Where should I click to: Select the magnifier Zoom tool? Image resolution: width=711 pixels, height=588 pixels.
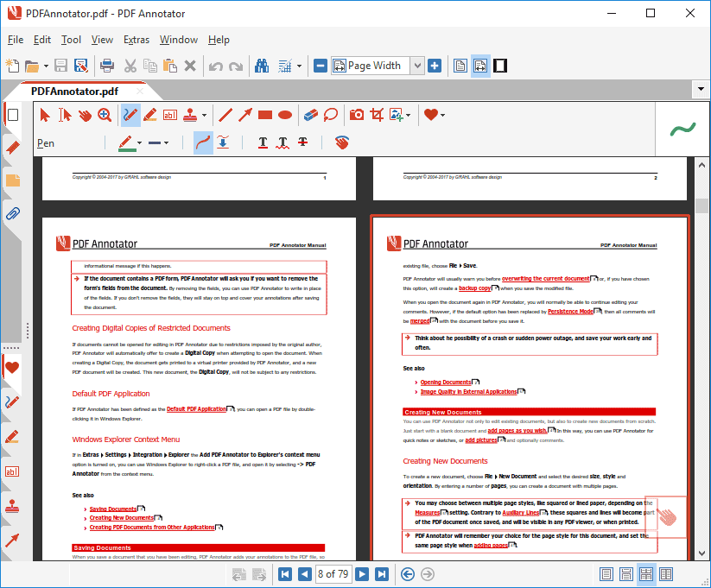click(105, 115)
